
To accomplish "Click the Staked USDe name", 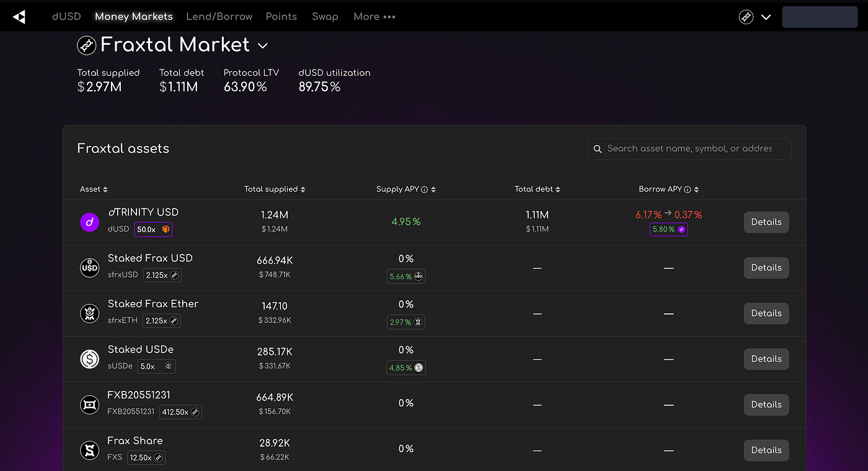I will (x=141, y=349).
